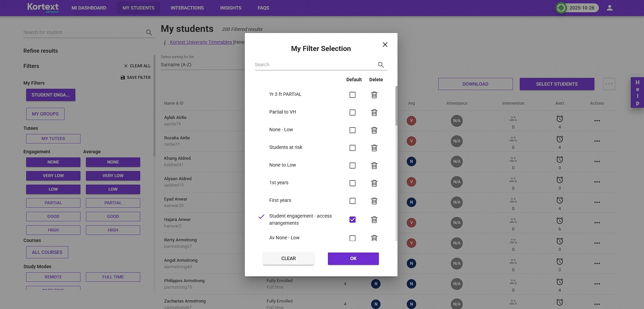This screenshot has width=644, height=309.
Task: Open the Kortext University Timetables link
Action: [201, 42]
